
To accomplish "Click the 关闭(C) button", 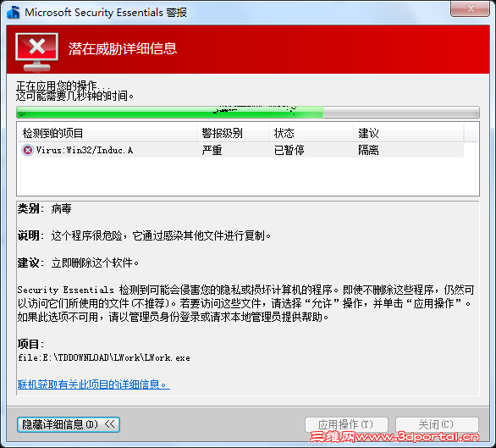I will click(x=437, y=424).
